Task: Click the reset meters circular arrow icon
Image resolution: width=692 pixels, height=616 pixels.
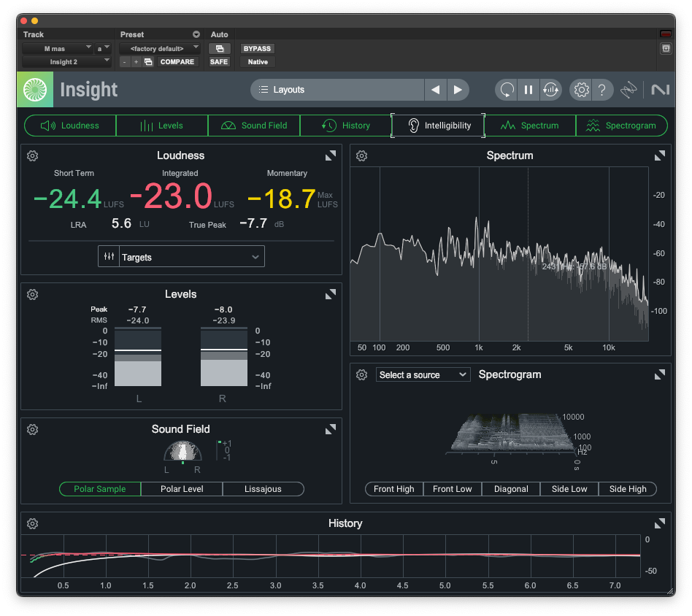Action: pyautogui.click(x=507, y=90)
